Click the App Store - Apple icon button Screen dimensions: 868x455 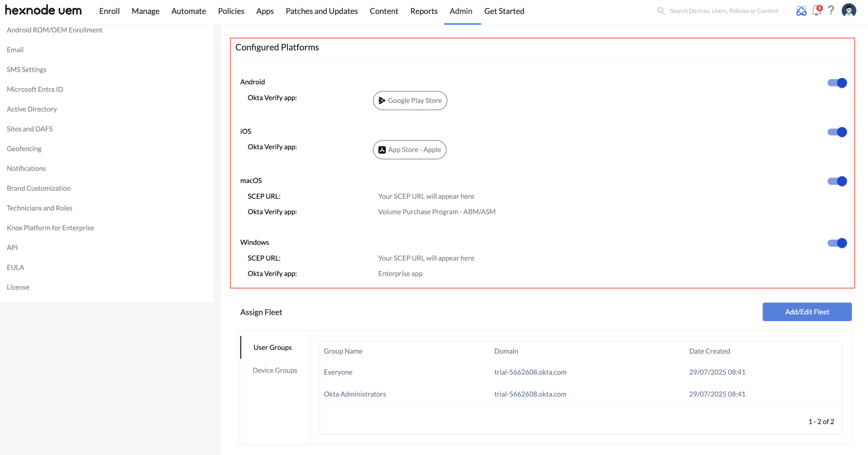click(x=409, y=150)
